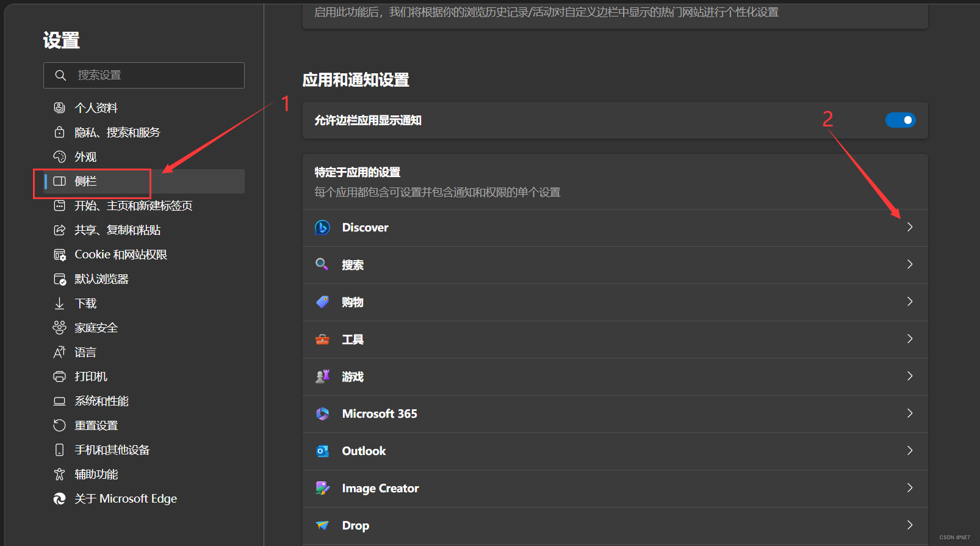Screen dimensions: 980x546
Task: Select the 侧栏 settings page
Action: (x=144, y=181)
